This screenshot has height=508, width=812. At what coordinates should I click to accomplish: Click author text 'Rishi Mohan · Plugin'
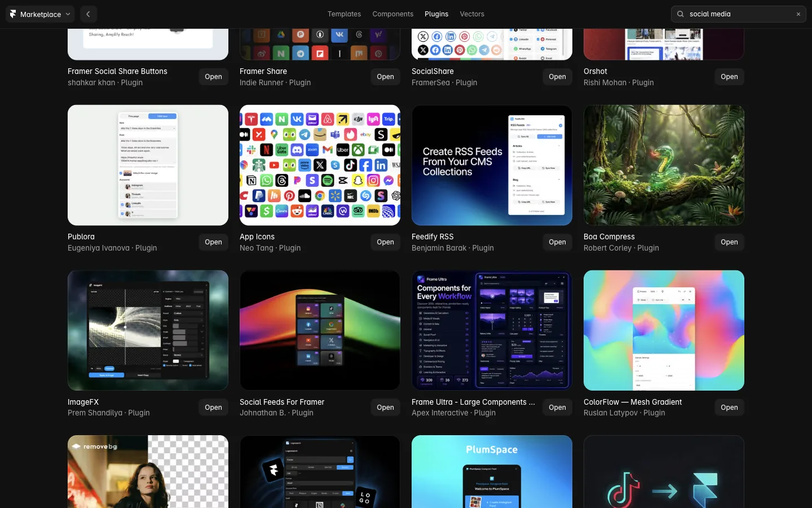(x=619, y=82)
